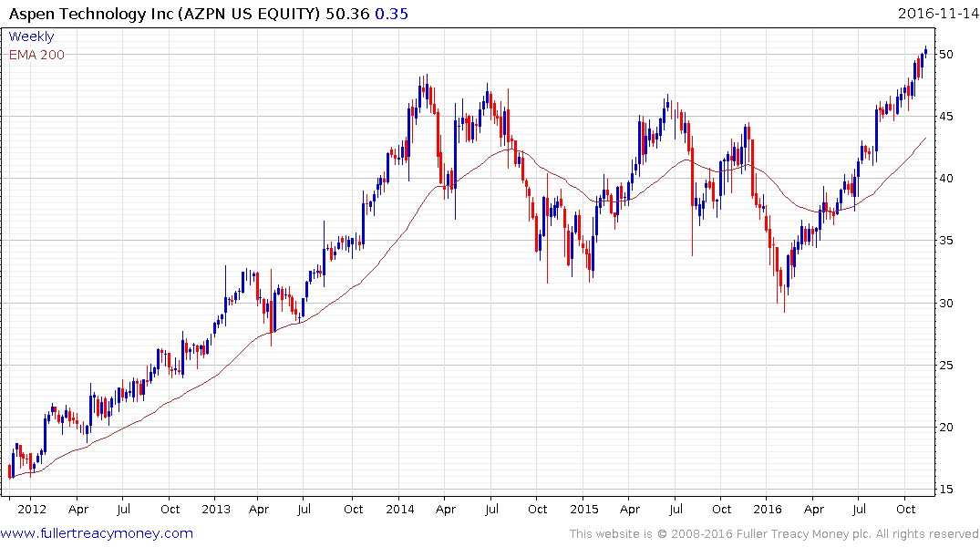This screenshot has width=980, height=547.
Task: Click the 2015 year label on time axis
Action: point(584,509)
